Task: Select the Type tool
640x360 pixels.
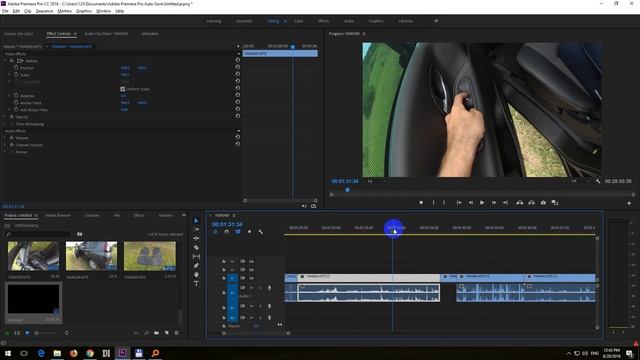Action: pos(196,283)
